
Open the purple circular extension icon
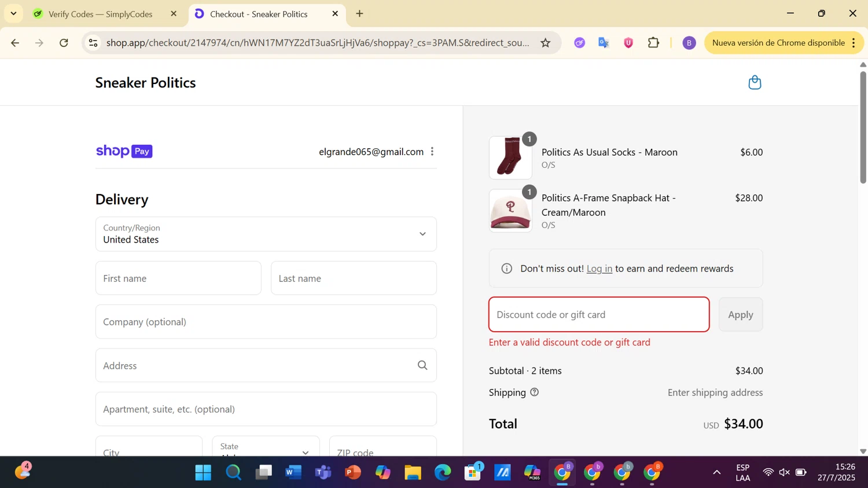[x=579, y=43]
